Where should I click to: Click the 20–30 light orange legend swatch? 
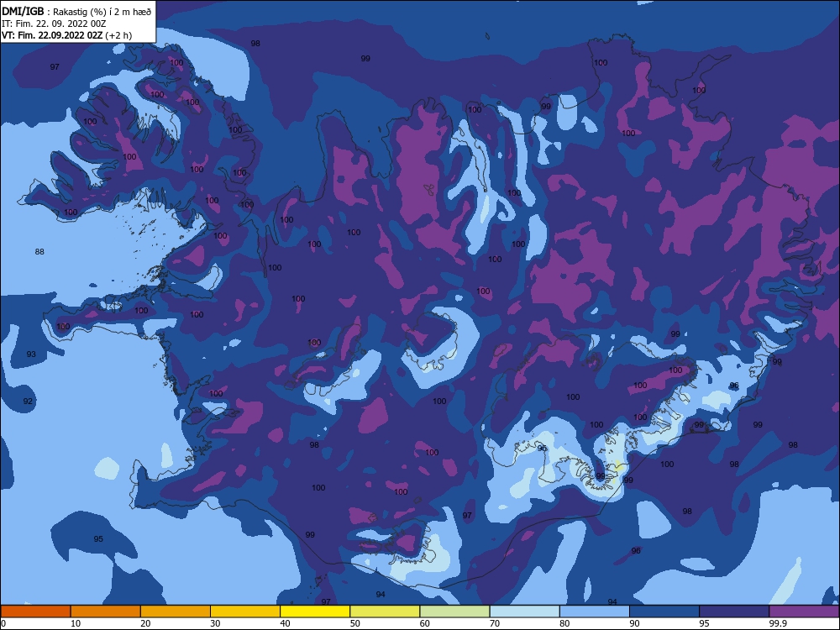176,612
